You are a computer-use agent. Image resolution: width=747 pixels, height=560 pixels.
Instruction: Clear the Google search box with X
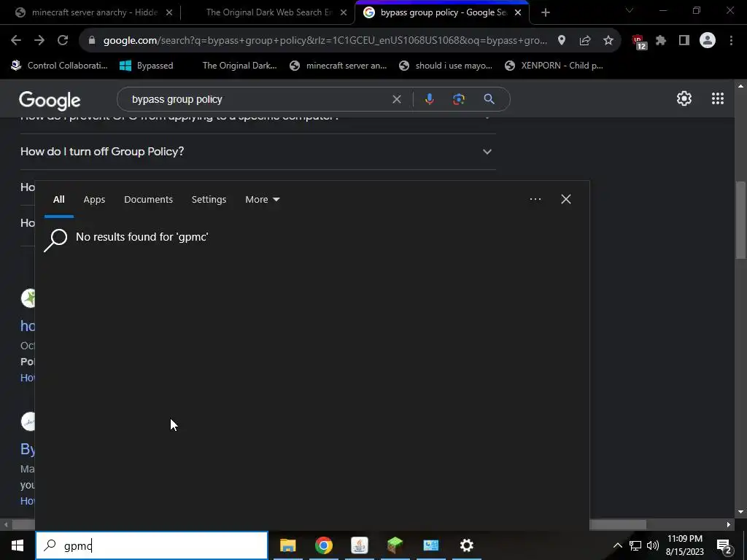coord(396,99)
